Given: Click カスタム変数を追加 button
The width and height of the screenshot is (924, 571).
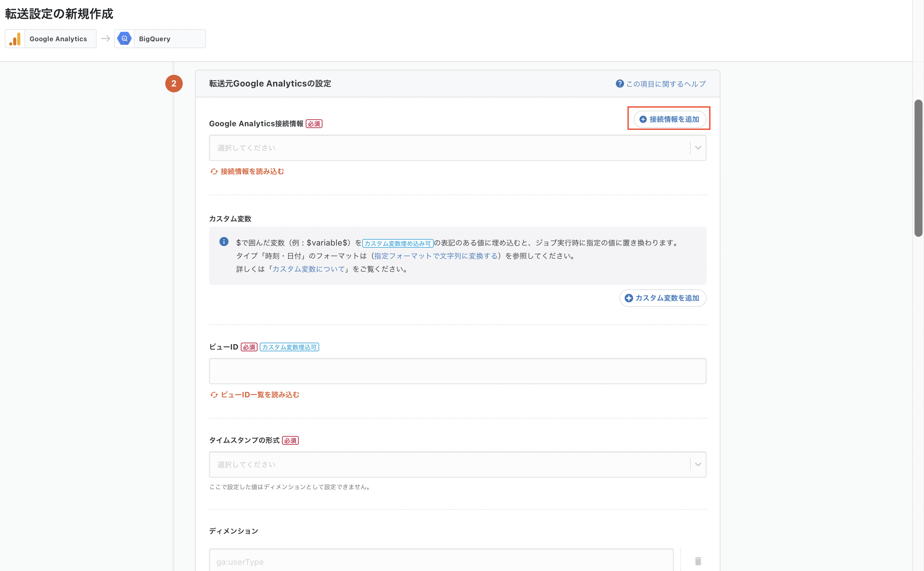Looking at the screenshot, I should (662, 298).
